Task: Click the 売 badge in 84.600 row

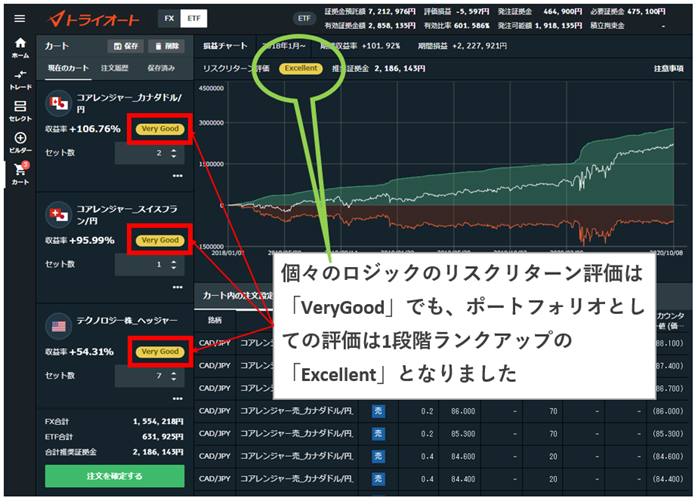Action: click(x=378, y=456)
